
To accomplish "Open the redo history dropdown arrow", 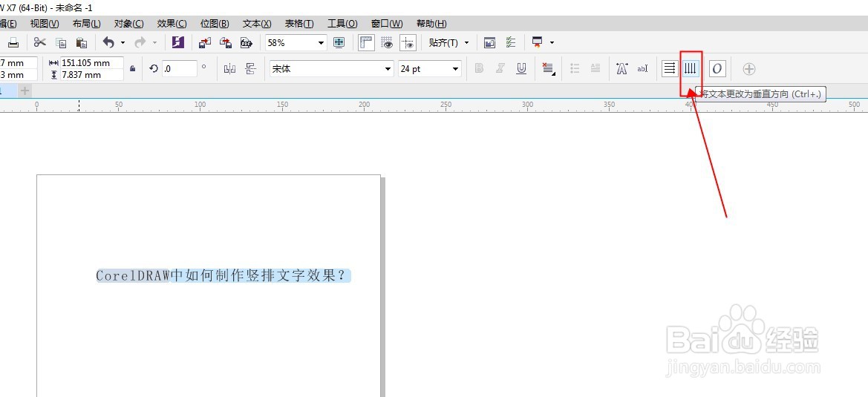I will 154,42.
